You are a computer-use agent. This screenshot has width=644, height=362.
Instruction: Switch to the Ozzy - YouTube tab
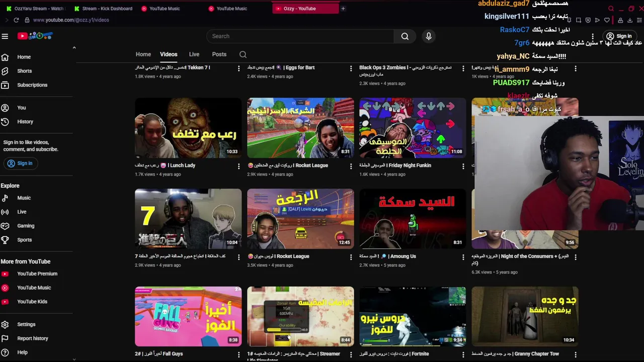(x=305, y=9)
